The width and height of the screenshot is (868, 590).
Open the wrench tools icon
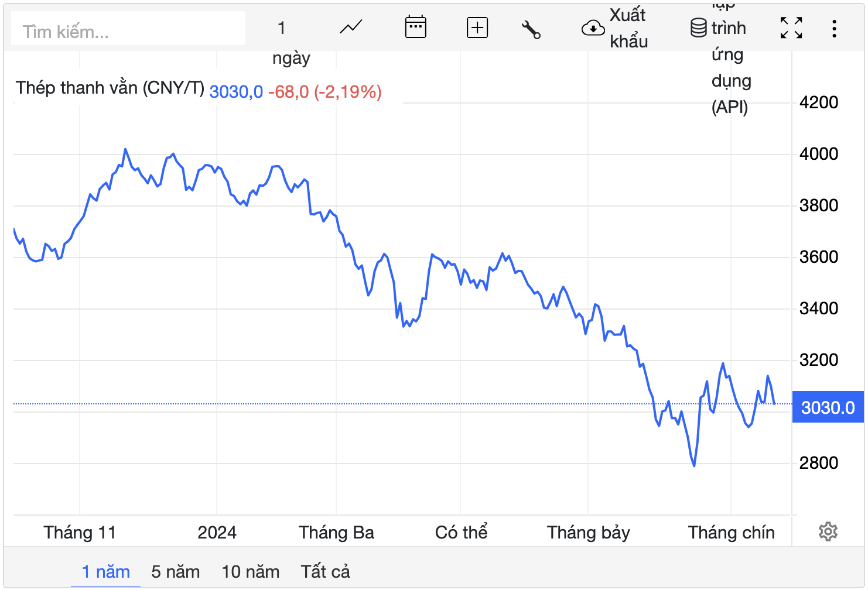click(x=531, y=29)
